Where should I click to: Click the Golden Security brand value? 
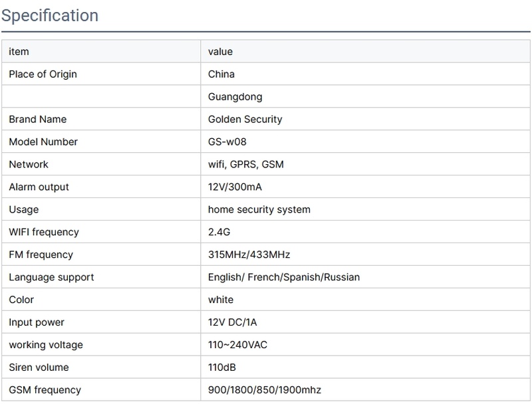click(245, 120)
